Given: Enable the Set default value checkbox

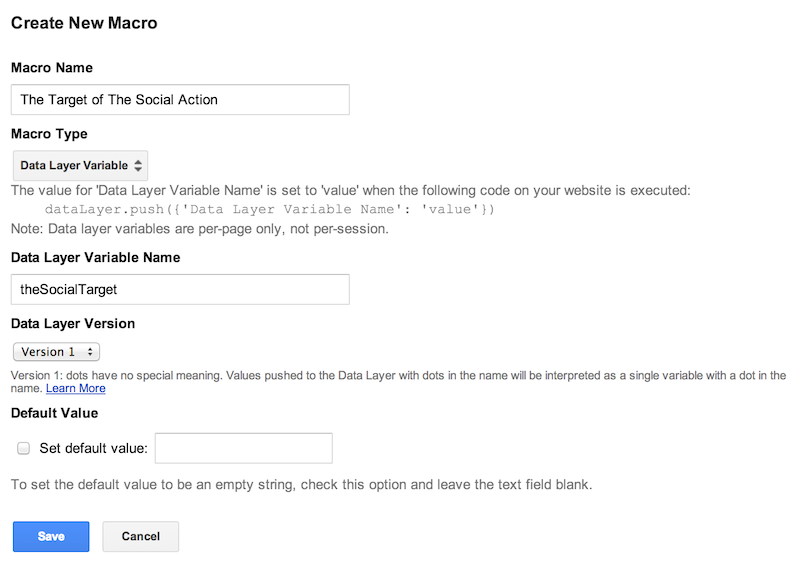Looking at the screenshot, I should click(23, 448).
